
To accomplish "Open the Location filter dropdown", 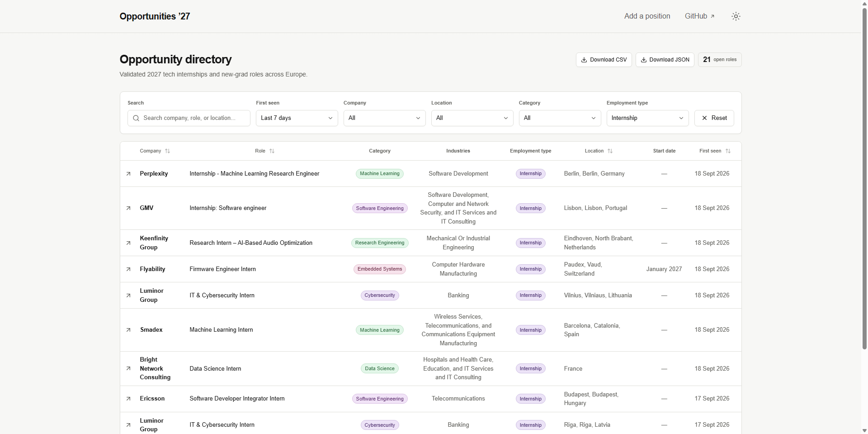I will pyautogui.click(x=472, y=118).
